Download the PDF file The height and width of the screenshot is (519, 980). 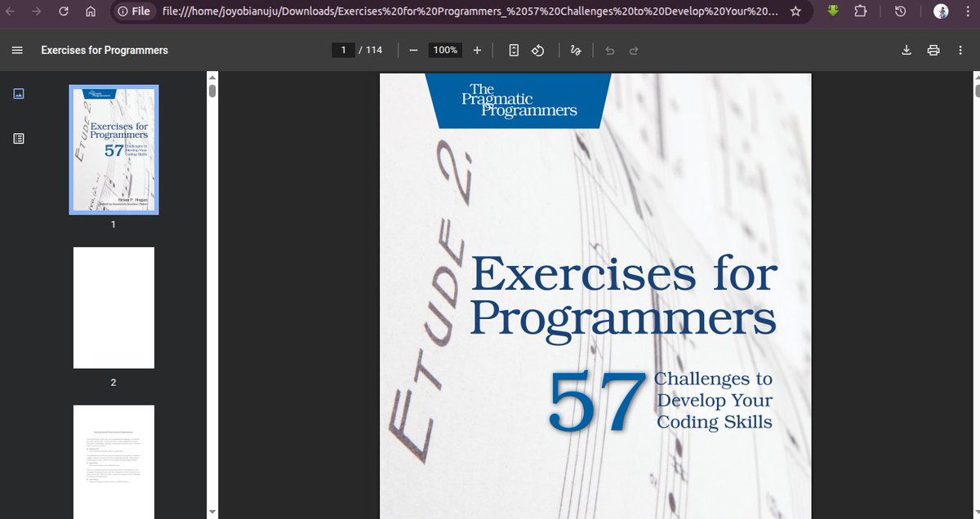coord(906,50)
